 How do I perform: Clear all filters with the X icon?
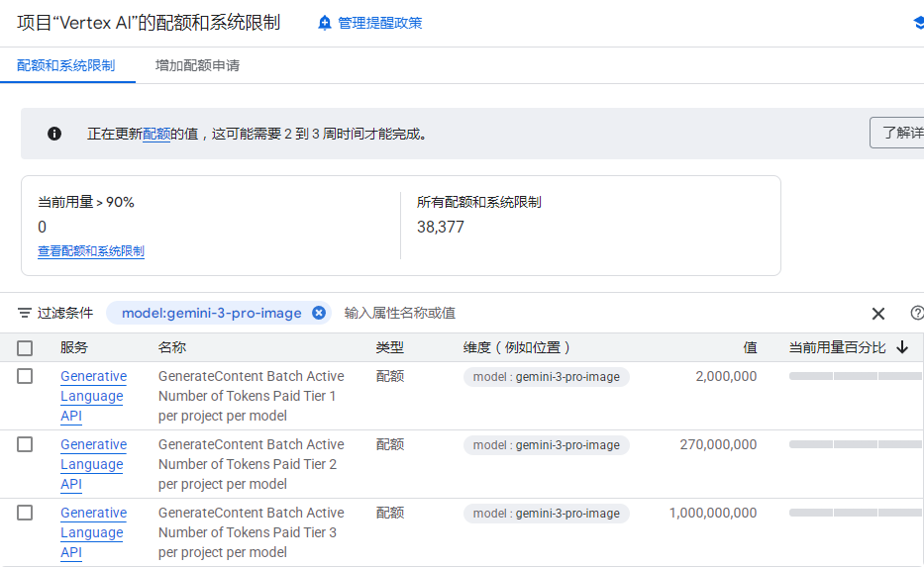point(878,314)
